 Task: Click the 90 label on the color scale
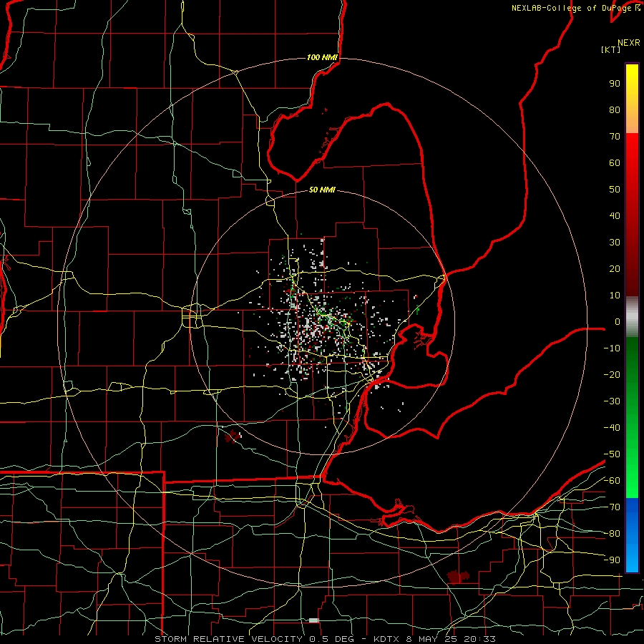pos(615,84)
